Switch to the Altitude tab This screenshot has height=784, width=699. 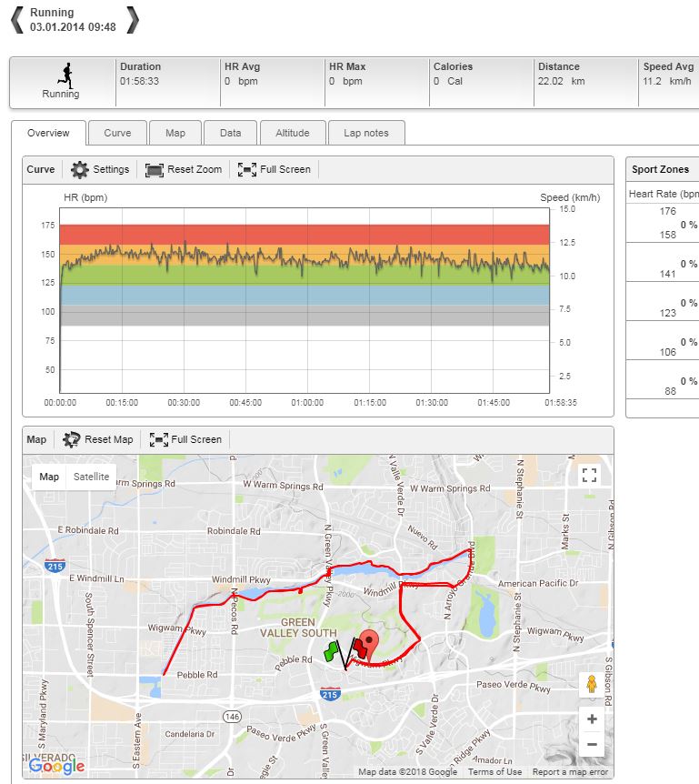click(x=292, y=134)
